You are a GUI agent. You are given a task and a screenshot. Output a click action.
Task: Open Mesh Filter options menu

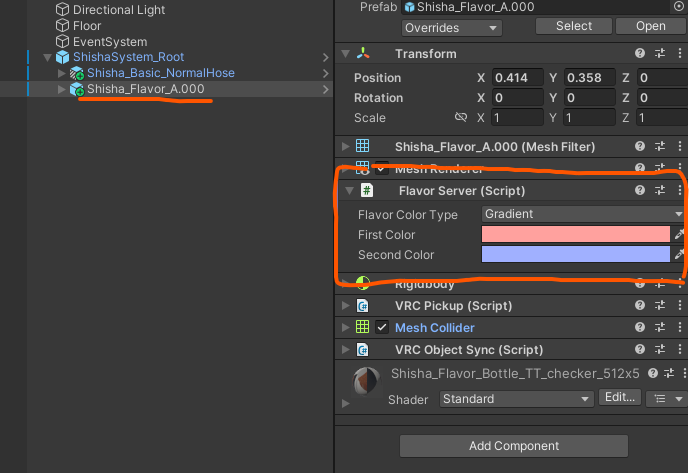click(x=680, y=146)
